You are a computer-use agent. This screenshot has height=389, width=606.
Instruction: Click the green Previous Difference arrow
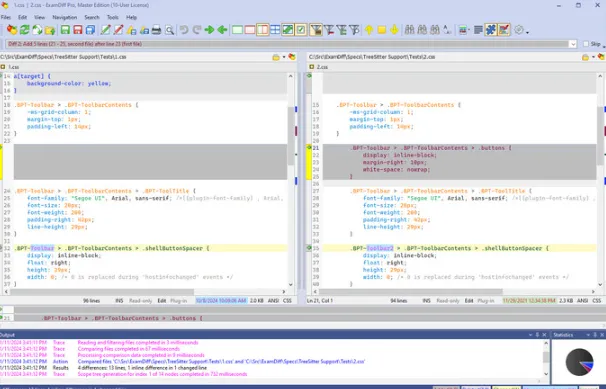coord(222,30)
